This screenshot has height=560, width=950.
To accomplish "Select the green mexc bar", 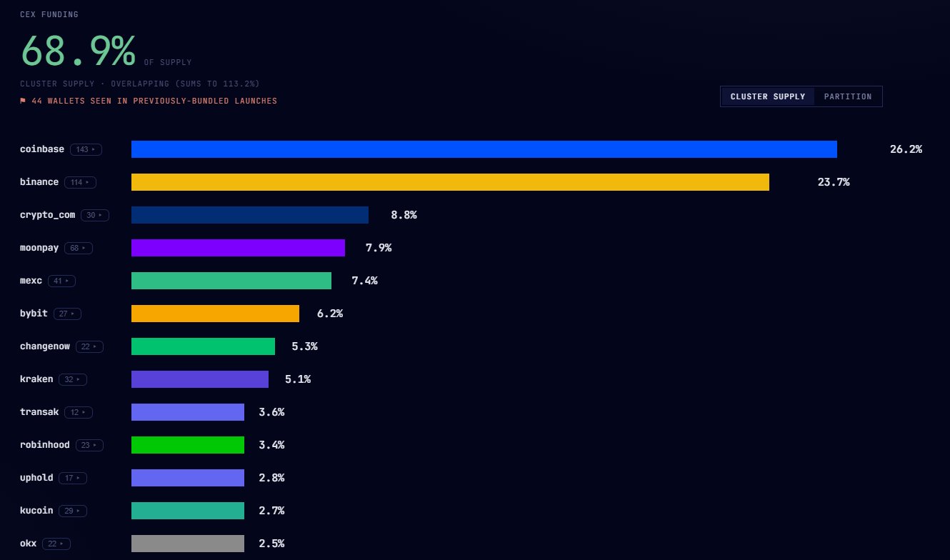I will 231,281.
